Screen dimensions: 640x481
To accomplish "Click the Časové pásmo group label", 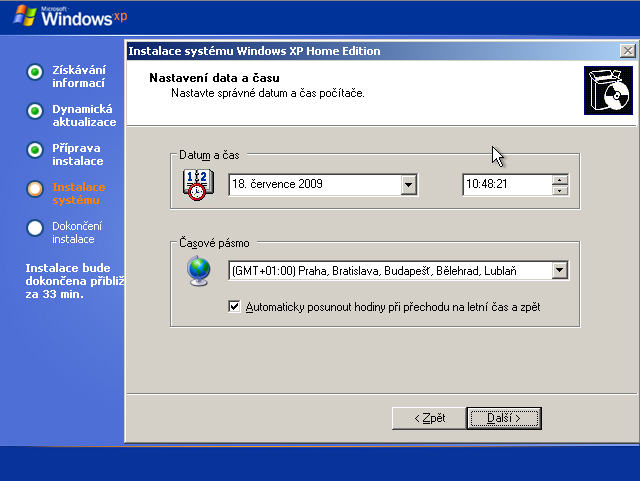I will coord(214,243).
